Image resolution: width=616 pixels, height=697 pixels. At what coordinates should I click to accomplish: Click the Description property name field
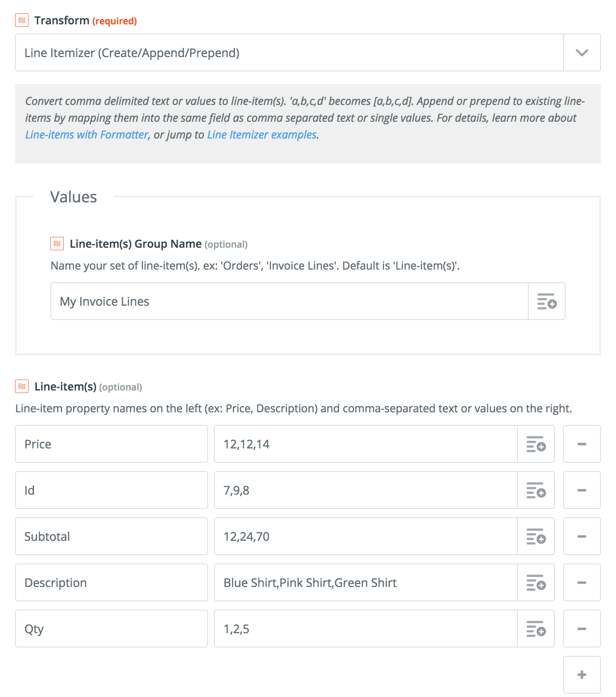(x=112, y=583)
